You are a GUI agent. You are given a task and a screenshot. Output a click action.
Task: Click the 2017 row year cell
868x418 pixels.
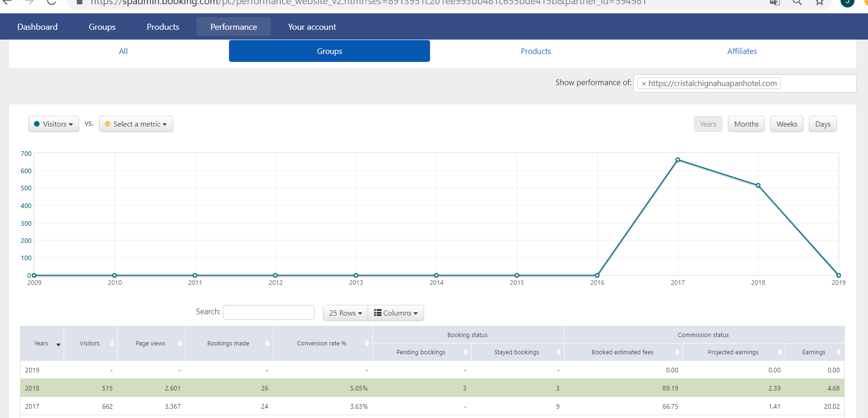pos(32,406)
